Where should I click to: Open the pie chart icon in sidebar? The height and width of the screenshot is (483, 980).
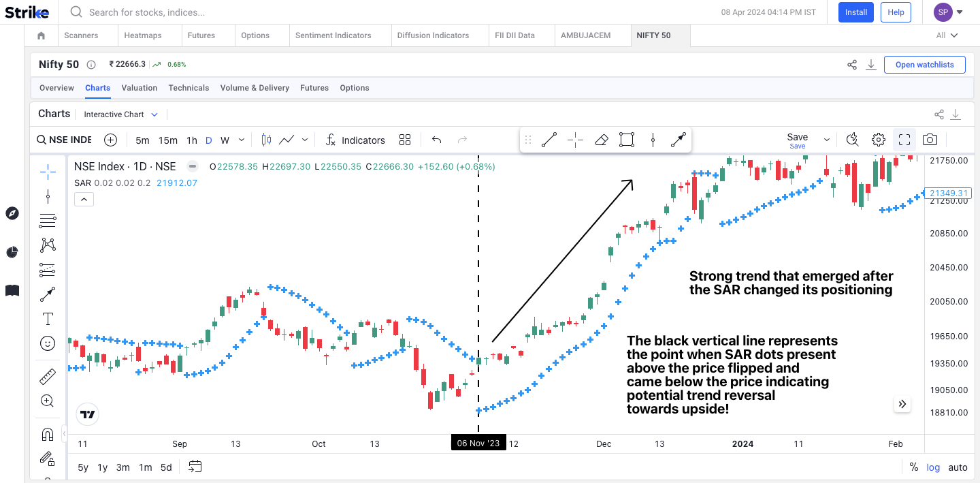point(12,252)
